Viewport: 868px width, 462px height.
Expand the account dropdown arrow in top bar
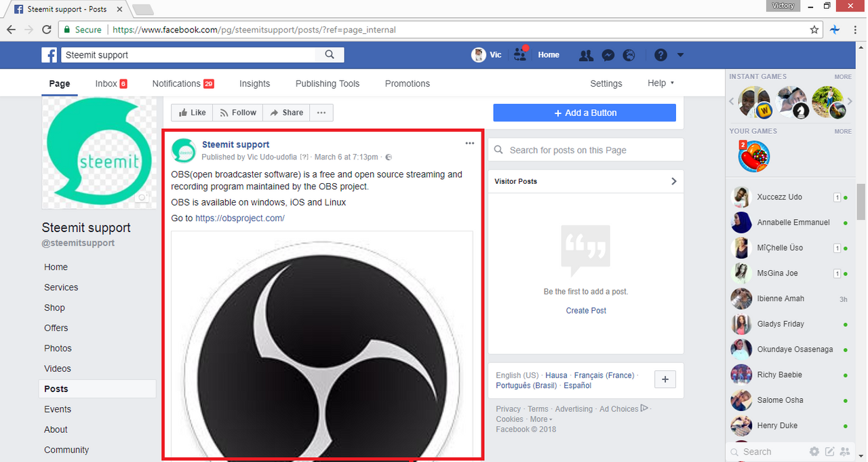point(681,55)
